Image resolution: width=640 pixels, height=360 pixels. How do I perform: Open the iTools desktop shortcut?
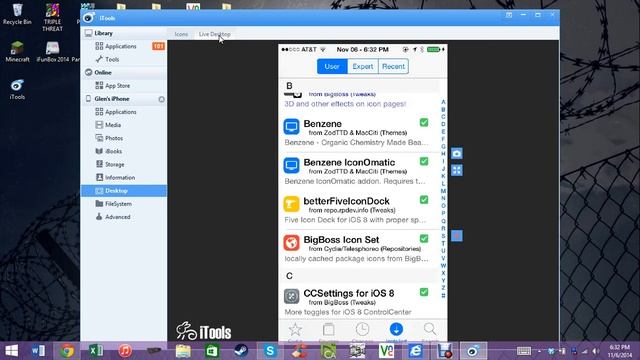tap(17, 89)
